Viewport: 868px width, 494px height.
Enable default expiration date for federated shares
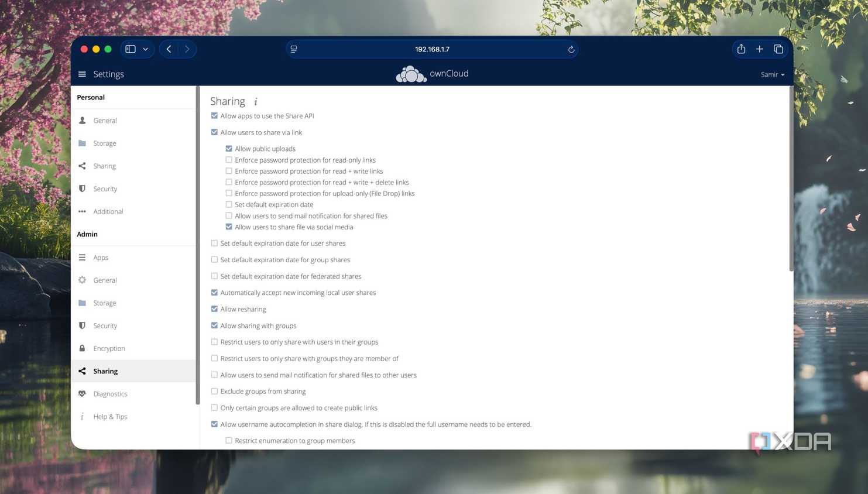pyautogui.click(x=214, y=276)
